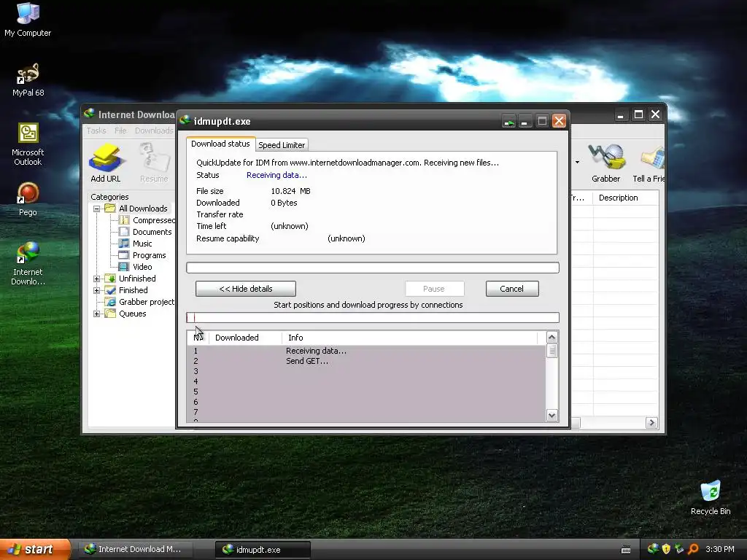Select connection row 1 'Receiving data...'
This screenshot has height=560, width=747.
click(367, 351)
